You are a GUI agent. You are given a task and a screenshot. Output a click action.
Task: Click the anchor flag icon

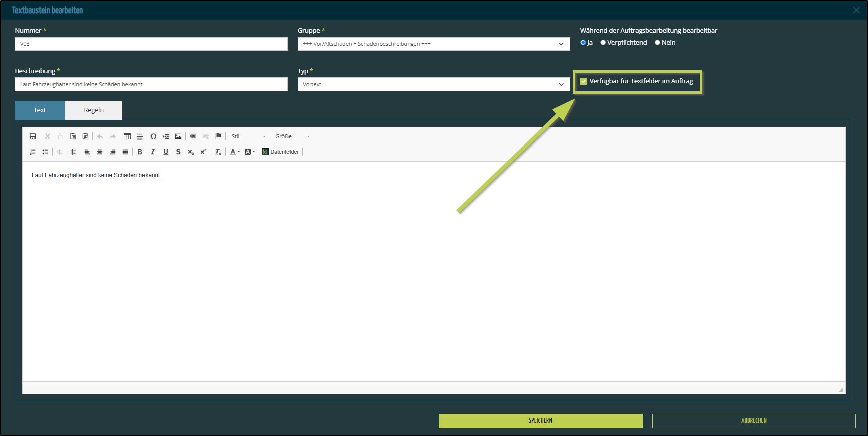tap(218, 136)
